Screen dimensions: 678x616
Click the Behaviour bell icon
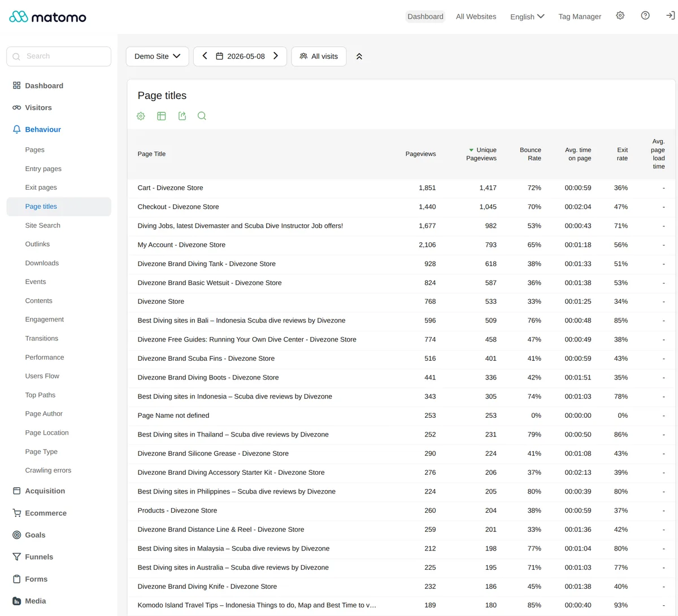16,129
